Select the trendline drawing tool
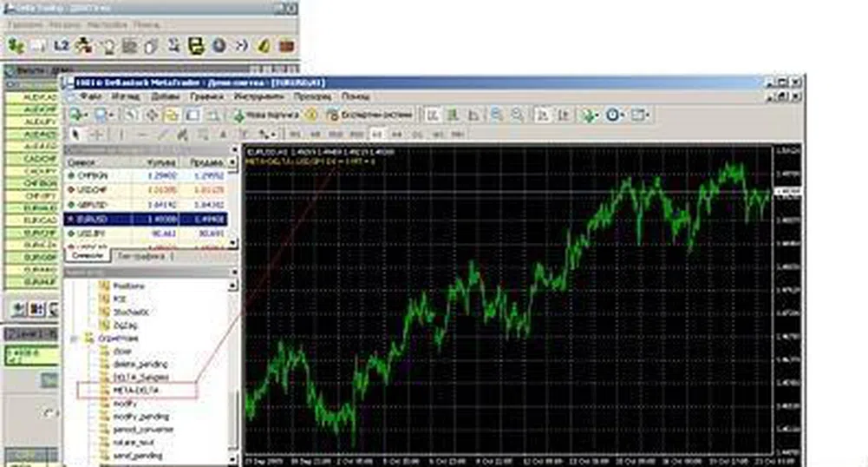Image resolution: width=868 pixels, height=467 pixels. 161,134
